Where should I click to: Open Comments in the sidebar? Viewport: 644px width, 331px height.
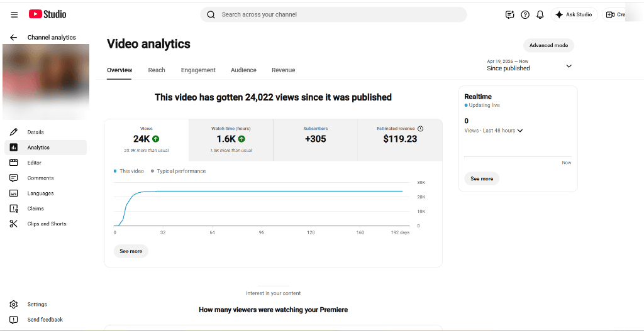[x=41, y=178]
